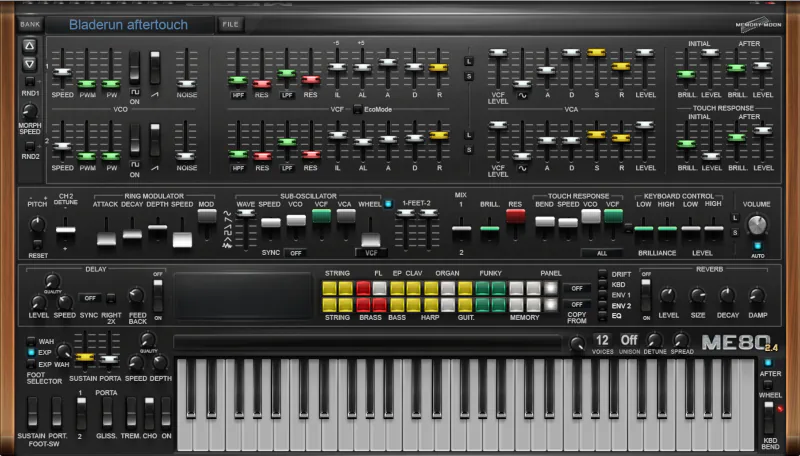Click the S button beside VCF row 1
The height and width of the screenshot is (456, 800).
pos(469,77)
